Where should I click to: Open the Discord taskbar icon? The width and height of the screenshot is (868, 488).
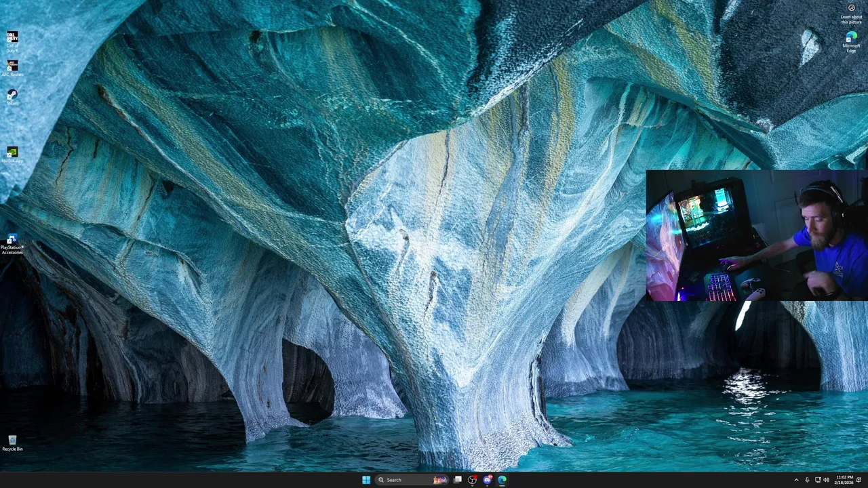[x=488, y=480]
